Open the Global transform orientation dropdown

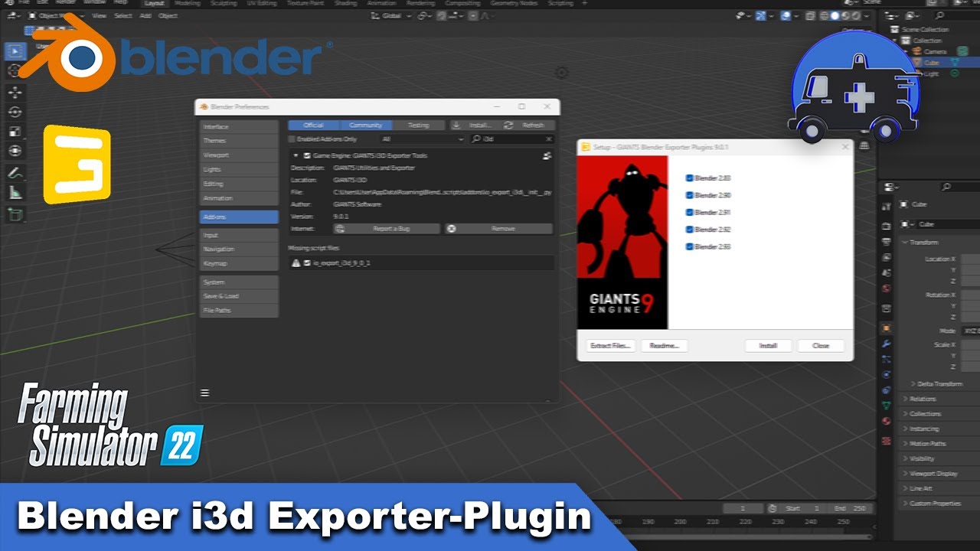click(x=391, y=15)
